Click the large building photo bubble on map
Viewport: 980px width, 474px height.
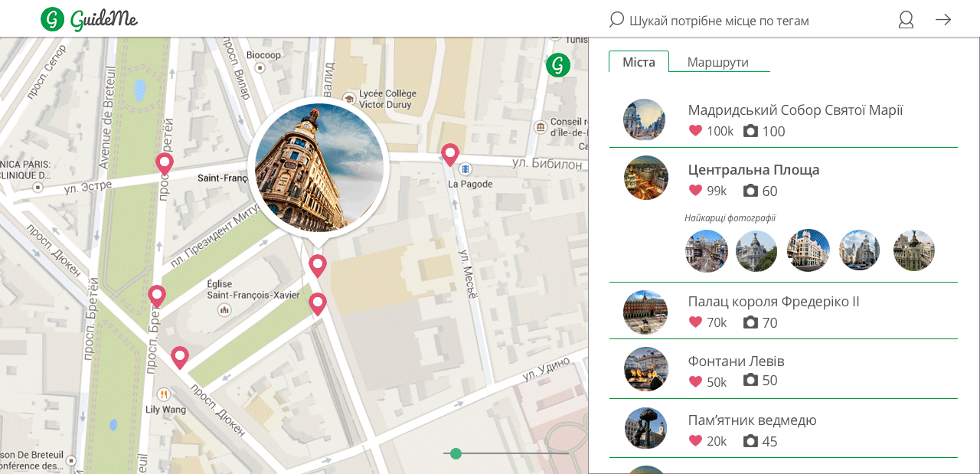click(318, 168)
